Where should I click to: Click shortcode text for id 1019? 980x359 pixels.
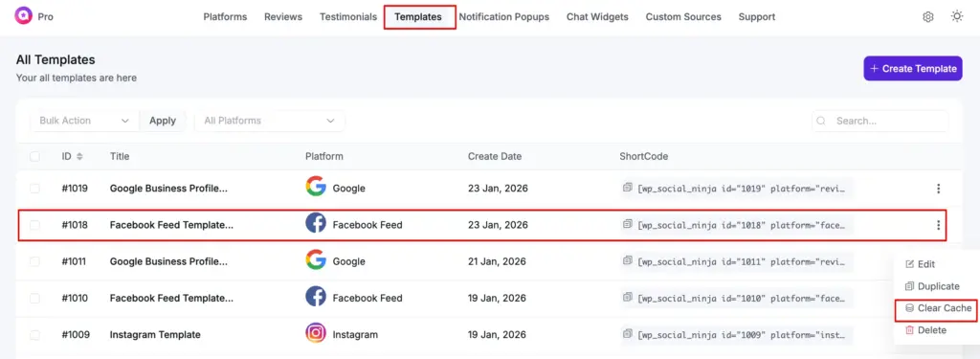click(743, 189)
